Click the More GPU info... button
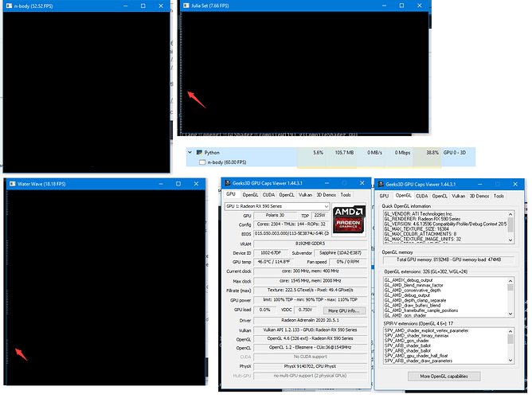532x398 pixels. click(344, 310)
